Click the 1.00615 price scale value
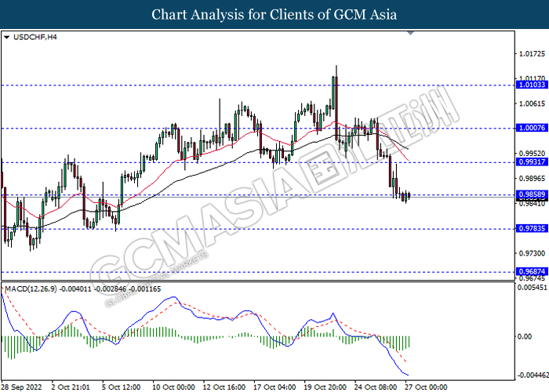This screenshot has height=392, width=549. (533, 103)
